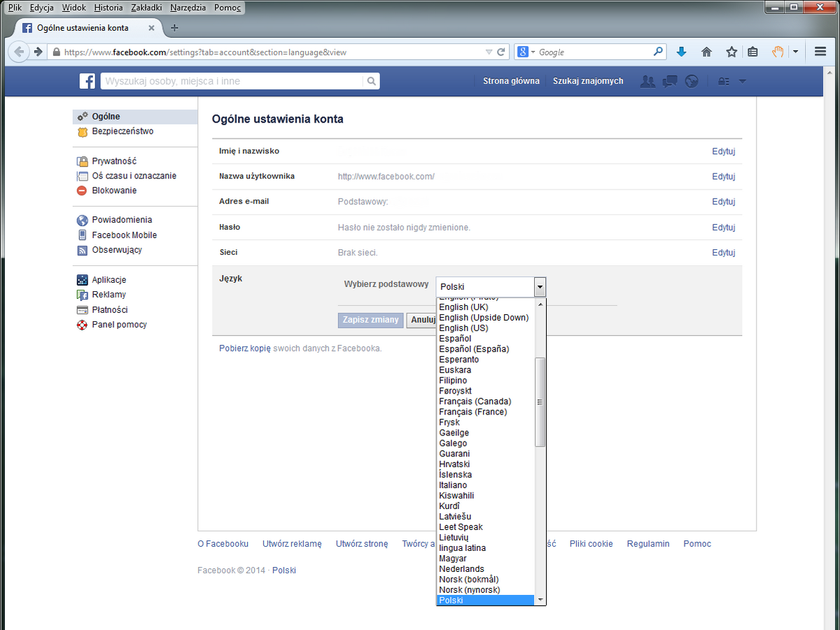Open the Plik menu
The width and height of the screenshot is (840, 630).
pos(15,8)
